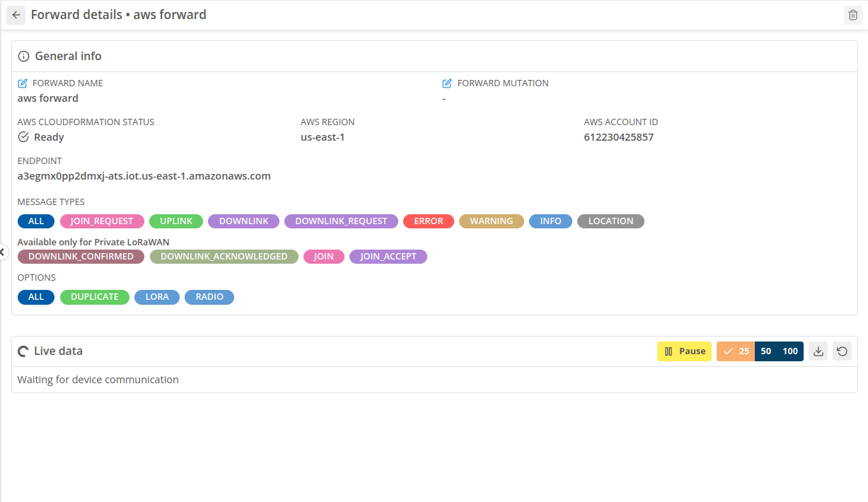Toggle the ALL options tag
Screen dimensions: 868x502
coord(36,297)
